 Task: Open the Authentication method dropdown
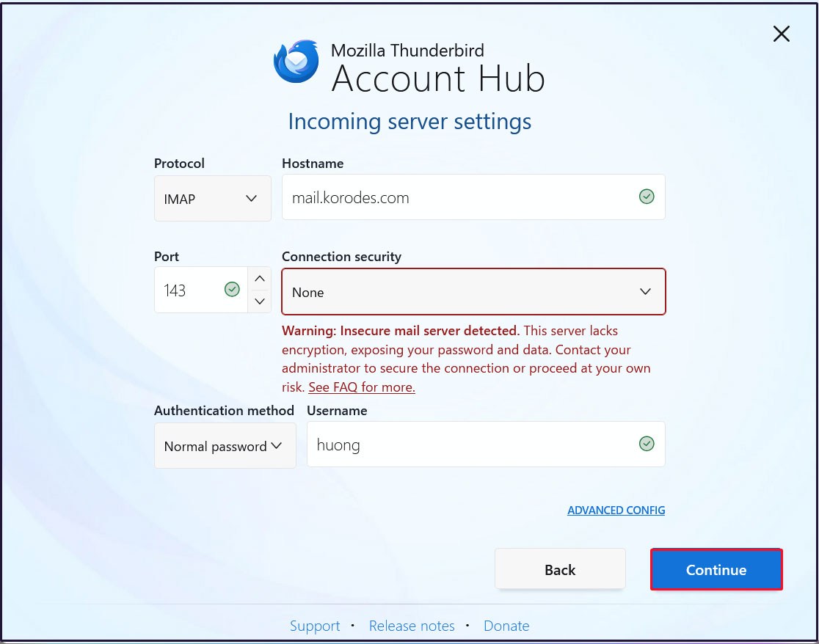[x=225, y=446]
